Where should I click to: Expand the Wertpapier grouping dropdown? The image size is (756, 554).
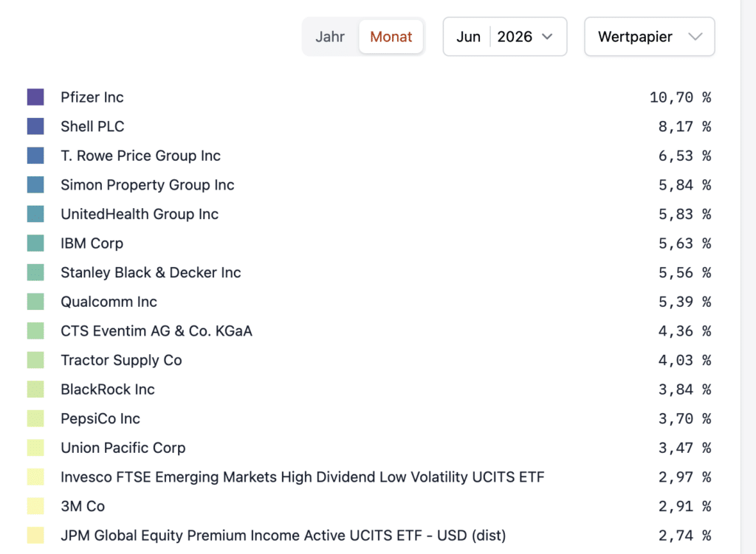[650, 37]
